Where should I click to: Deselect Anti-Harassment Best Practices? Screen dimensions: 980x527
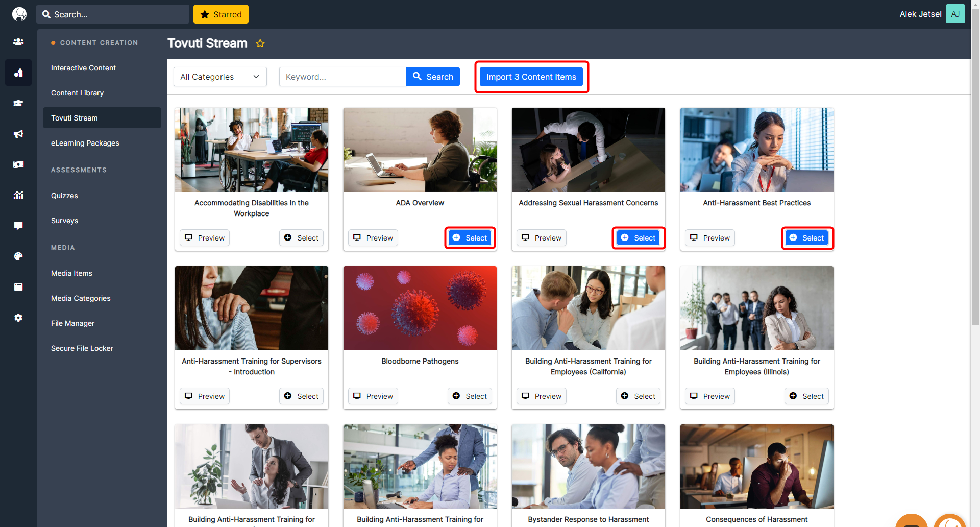[x=806, y=238]
